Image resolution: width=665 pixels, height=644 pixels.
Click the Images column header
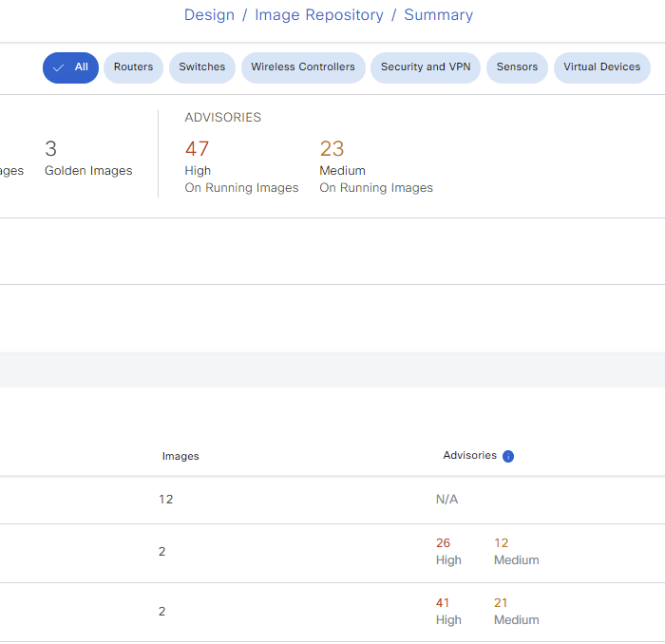(x=180, y=456)
